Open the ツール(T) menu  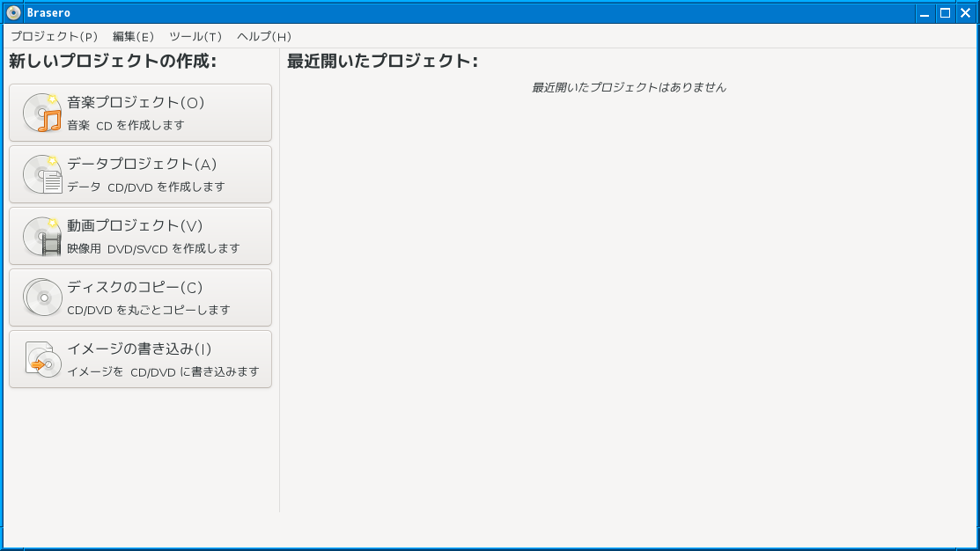pos(195,36)
